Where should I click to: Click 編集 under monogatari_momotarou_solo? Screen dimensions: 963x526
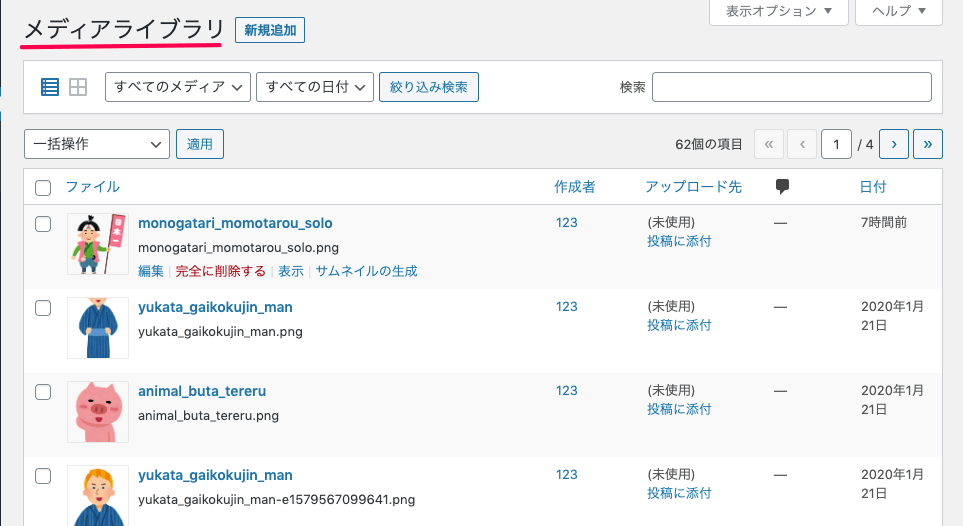point(151,271)
